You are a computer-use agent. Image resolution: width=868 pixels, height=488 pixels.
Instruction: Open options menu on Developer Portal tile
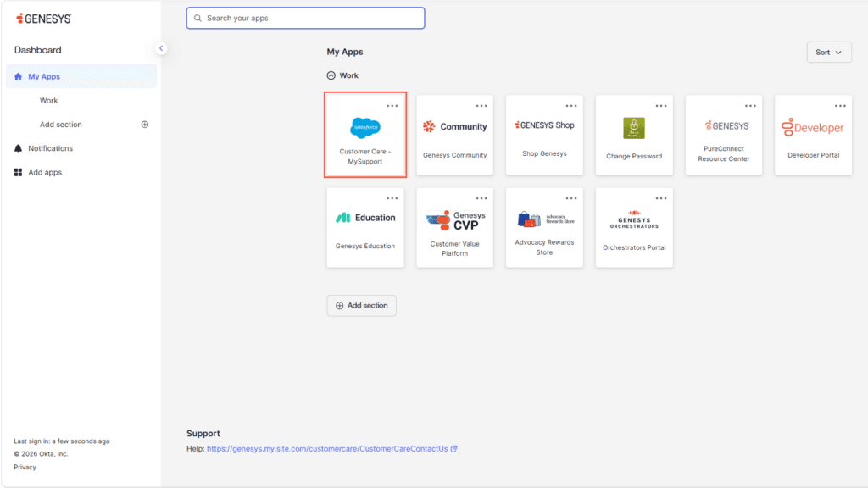840,106
